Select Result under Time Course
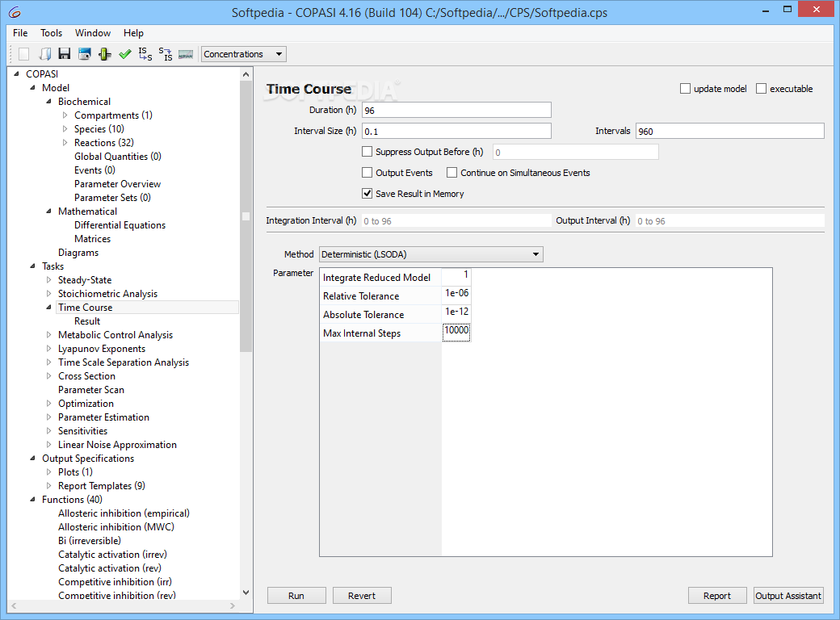Image resolution: width=840 pixels, height=620 pixels. pos(86,321)
